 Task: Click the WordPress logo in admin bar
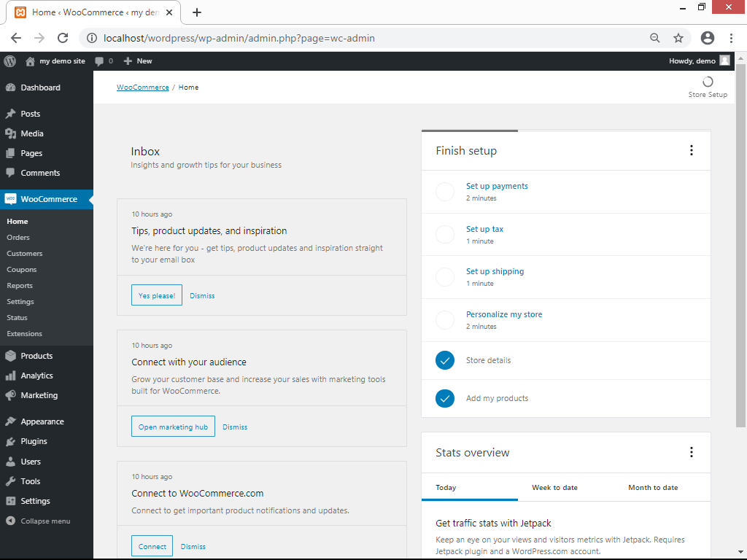(x=10, y=61)
